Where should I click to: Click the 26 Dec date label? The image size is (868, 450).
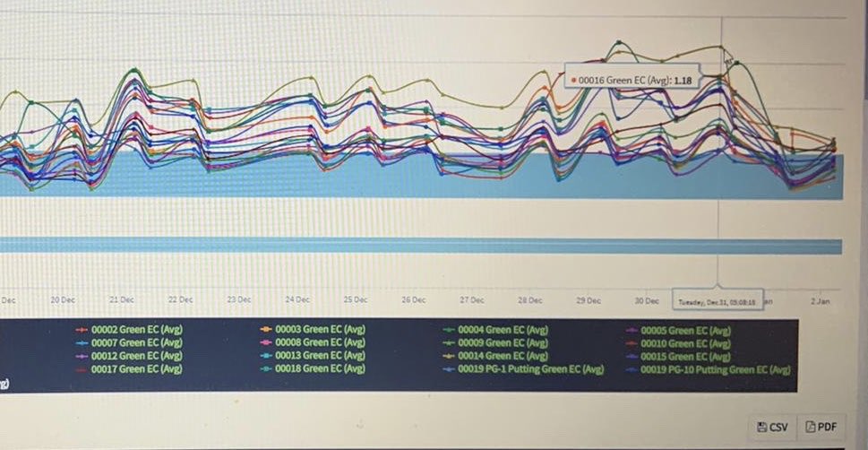[x=414, y=299]
